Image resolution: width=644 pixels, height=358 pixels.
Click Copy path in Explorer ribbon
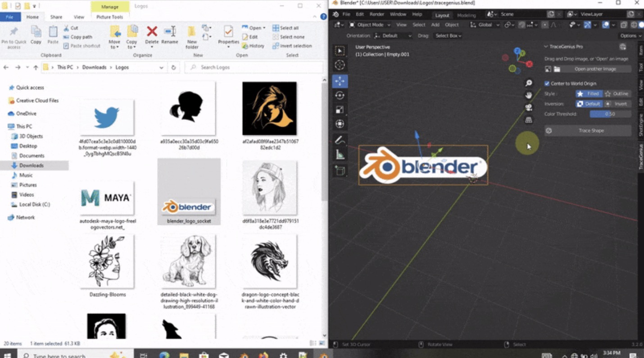coord(77,37)
